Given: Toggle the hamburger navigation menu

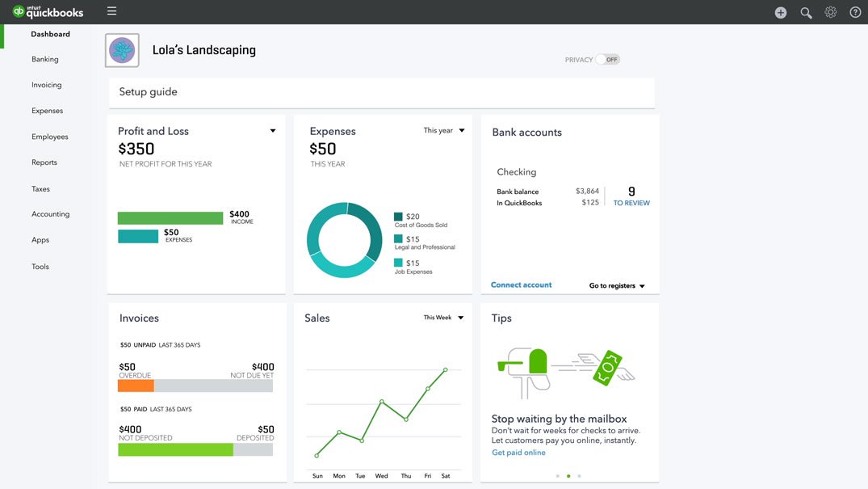Looking at the screenshot, I should click(x=111, y=11).
